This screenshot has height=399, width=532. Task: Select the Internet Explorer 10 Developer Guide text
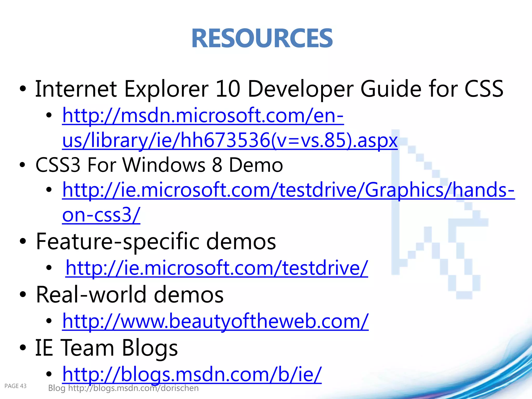pyautogui.click(x=269, y=89)
